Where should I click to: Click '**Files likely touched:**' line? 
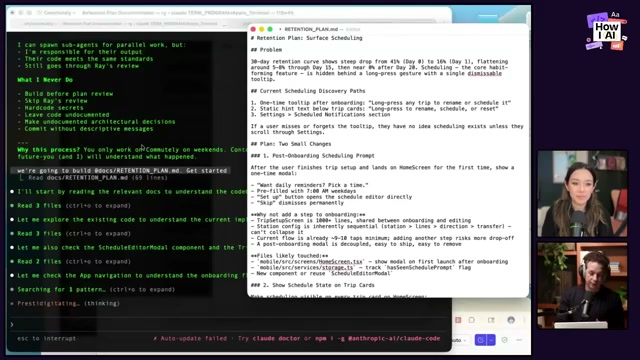[289, 256]
